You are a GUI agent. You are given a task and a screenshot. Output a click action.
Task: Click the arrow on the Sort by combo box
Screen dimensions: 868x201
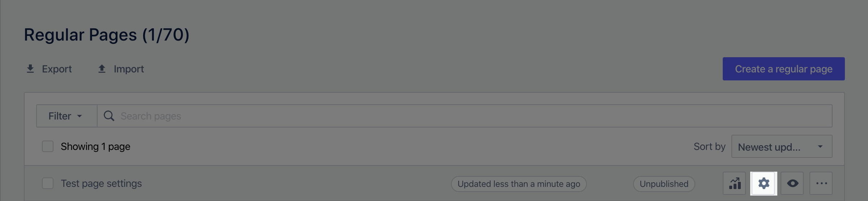(820, 146)
